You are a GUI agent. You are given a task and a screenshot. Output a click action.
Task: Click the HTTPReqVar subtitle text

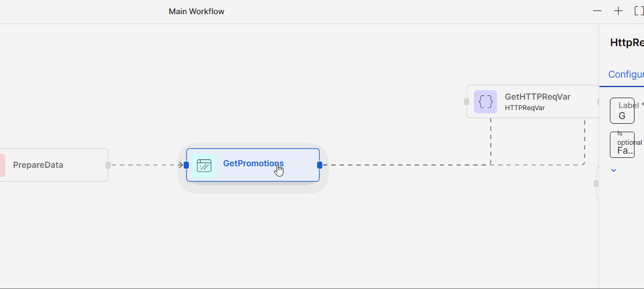click(524, 108)
